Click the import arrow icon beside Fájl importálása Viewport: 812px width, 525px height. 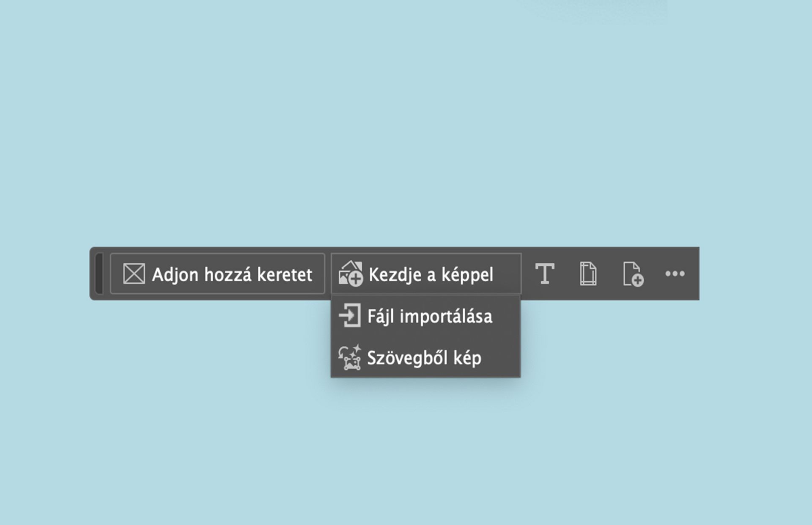pyautogui.click(x=350, y=315)
